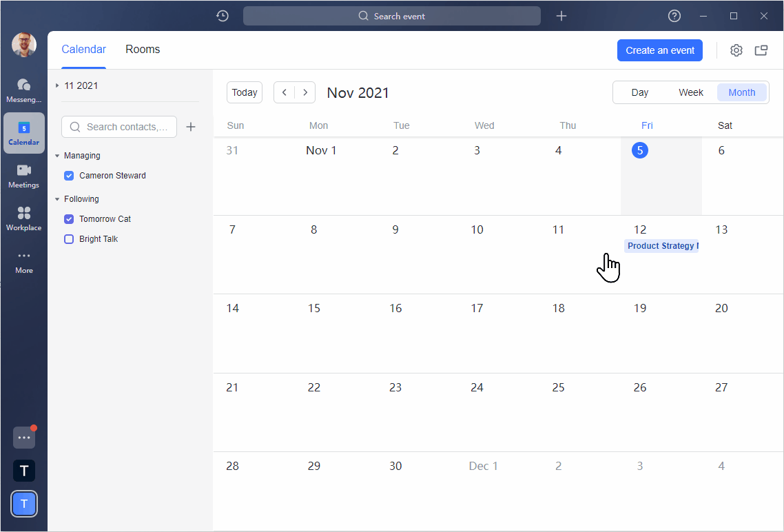Viewport: 784px width, 532px height.
Task: Open the user profile avatar
Action: click(24, 45)
